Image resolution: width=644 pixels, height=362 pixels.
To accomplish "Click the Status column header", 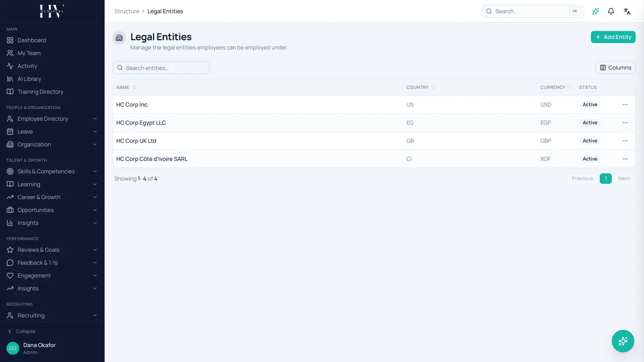I will [588, 87].
